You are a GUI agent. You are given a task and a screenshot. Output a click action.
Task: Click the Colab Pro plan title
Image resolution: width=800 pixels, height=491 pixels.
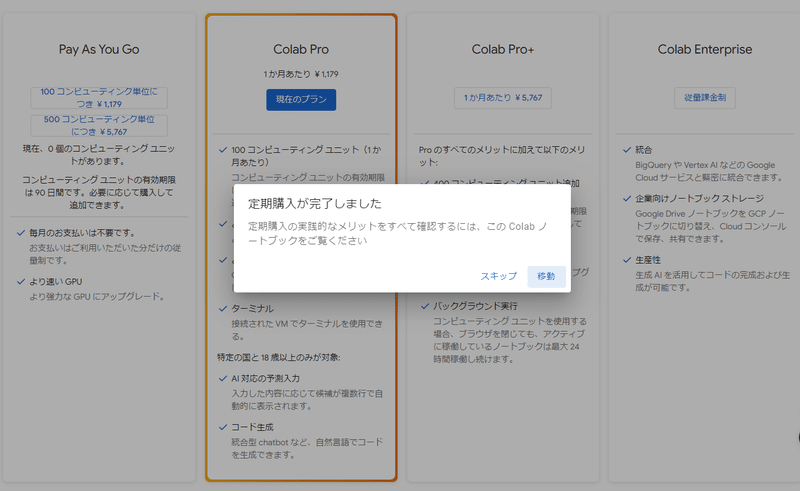coord(301,50)
